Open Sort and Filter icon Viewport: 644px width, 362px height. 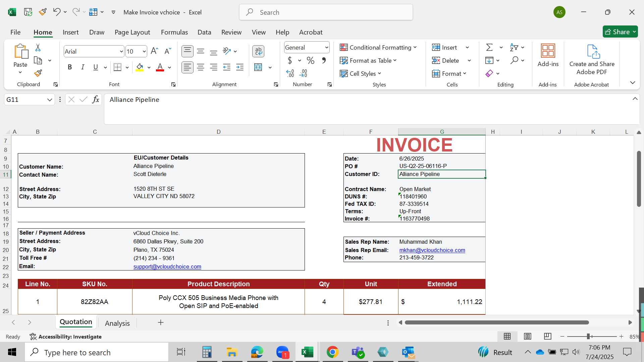514,48
